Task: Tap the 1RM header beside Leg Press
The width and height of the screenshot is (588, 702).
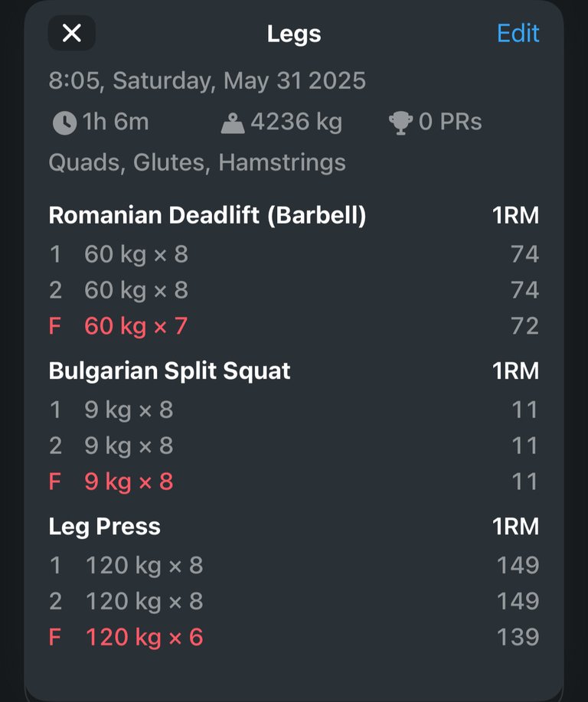Action: [516, 527]
